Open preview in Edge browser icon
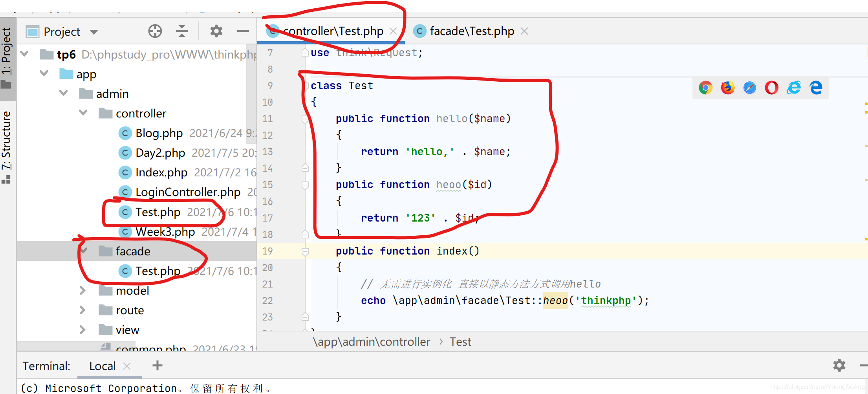 [x=816, y=88]
